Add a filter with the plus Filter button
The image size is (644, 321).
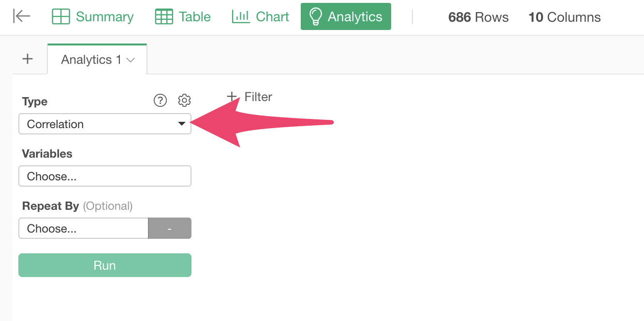pyautogui.click(x=249, y=97)
